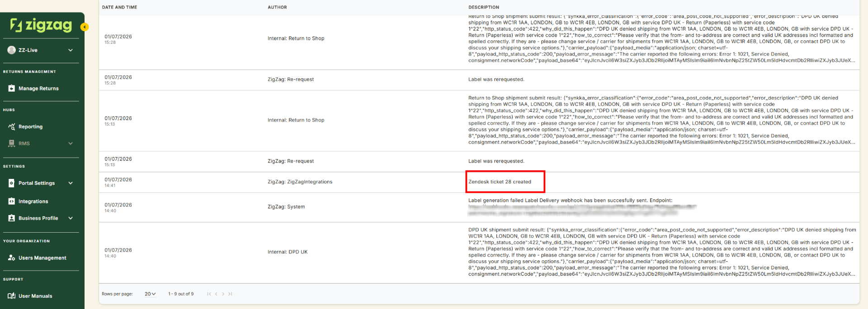This screenshot has height=309, width=868.
Task: Click the Manage Returns icon
Action: pos(11,89)
